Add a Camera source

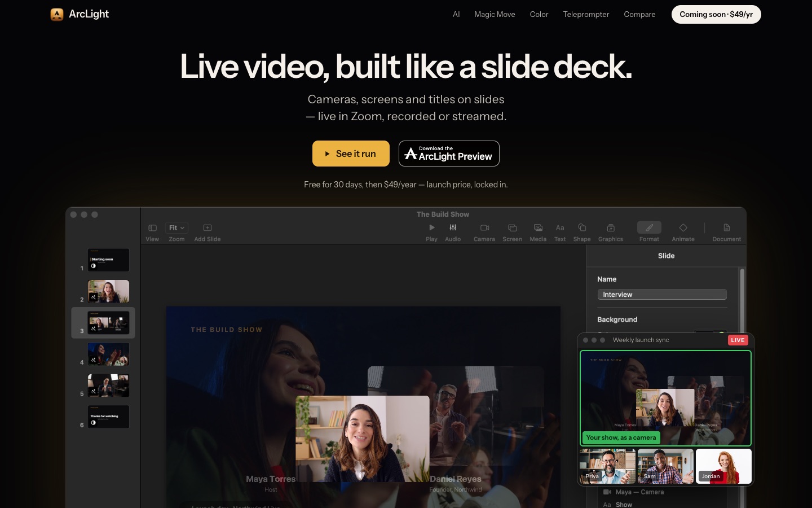484,227
